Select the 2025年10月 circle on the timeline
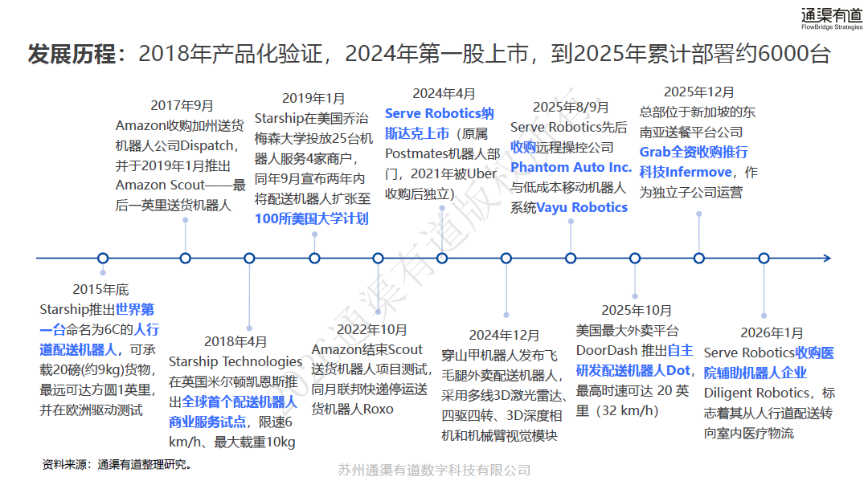The image size is (868, 481). tap(635, 259)
